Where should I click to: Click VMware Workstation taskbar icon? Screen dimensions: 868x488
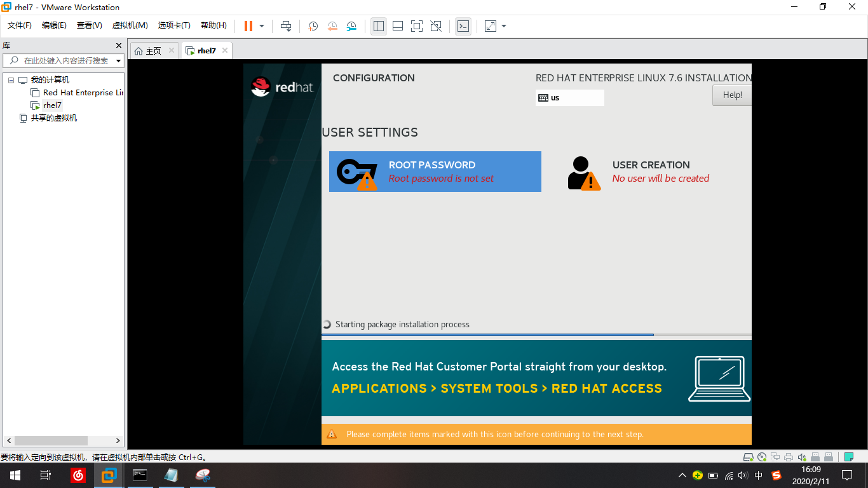(x=109, y=475)
